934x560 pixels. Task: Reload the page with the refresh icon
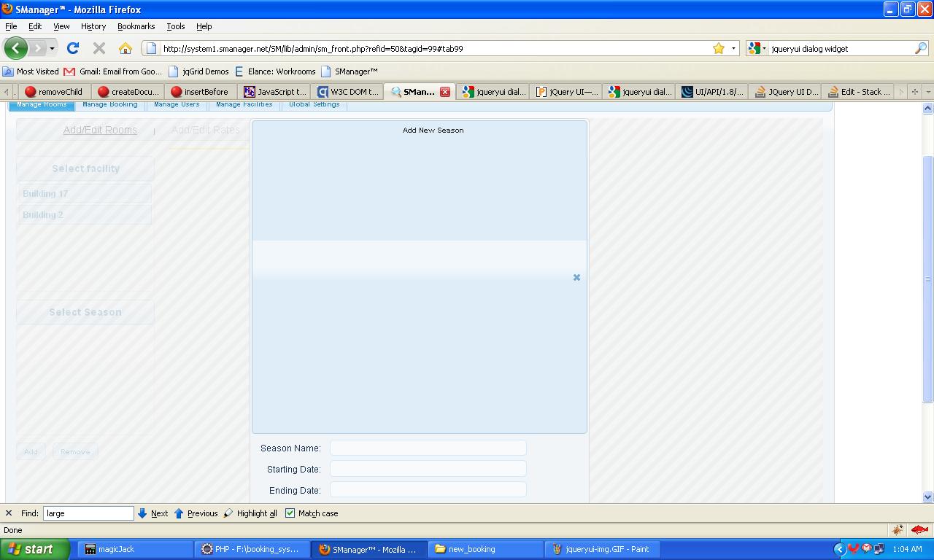coord(73,48)
